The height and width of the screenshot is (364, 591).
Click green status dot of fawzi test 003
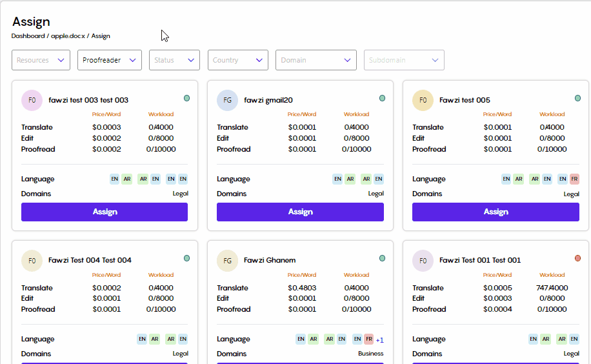pyautogui.click(x=186, y=99)
